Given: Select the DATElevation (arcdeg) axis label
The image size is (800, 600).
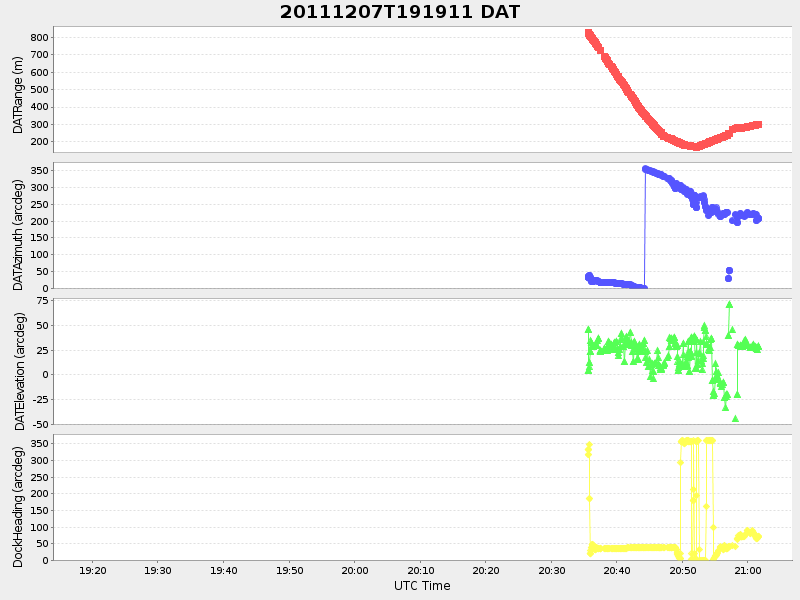Looking at the screenshot, I should pos(18,362).
